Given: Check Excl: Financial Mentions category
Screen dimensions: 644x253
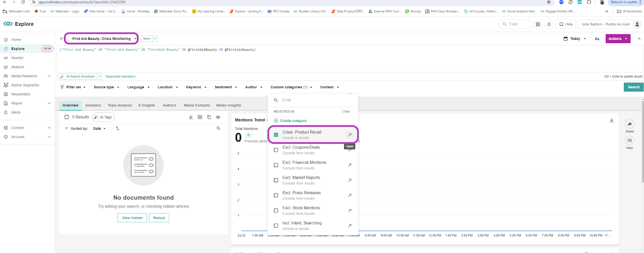Looking at the screenshot, I should 276,165.
